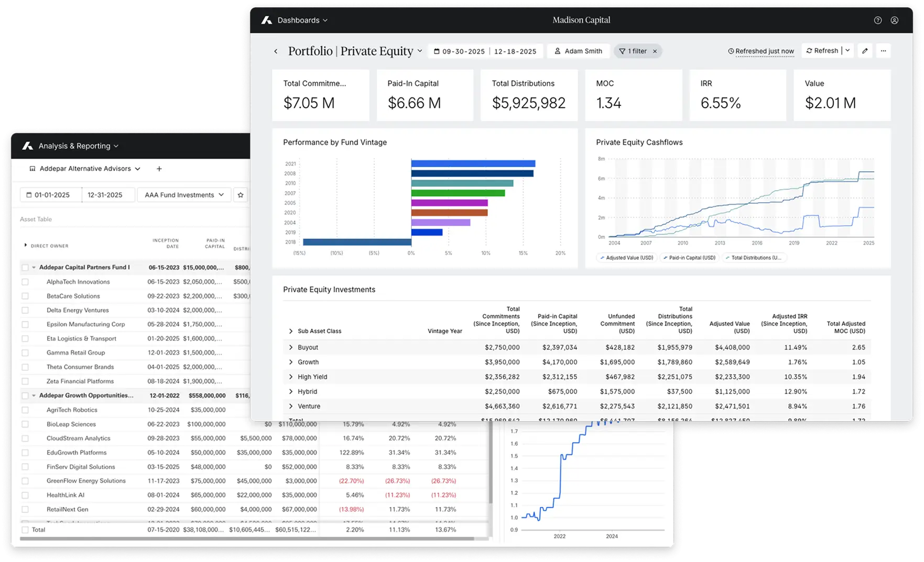Click the pencil edit icon on dashboard
Image resolution: width=924 pixels, height=562 pixels.
(x=865, y=51)
